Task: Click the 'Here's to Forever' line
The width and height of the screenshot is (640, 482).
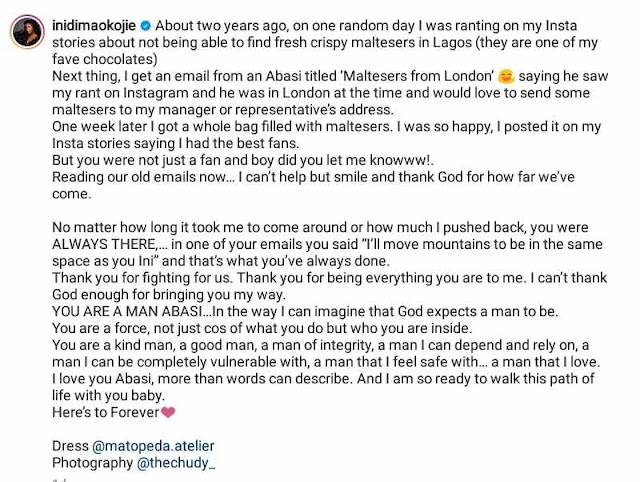Action: (x=105, y=412)
